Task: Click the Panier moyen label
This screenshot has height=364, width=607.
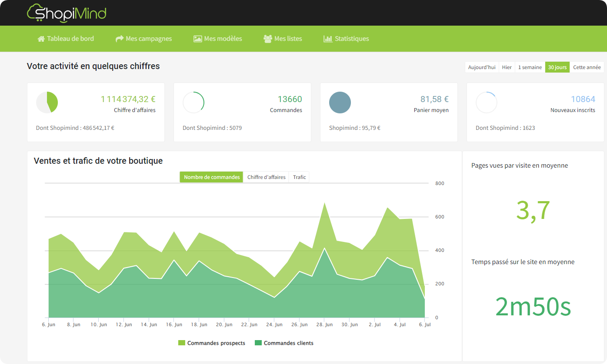Action: point(431,110)
